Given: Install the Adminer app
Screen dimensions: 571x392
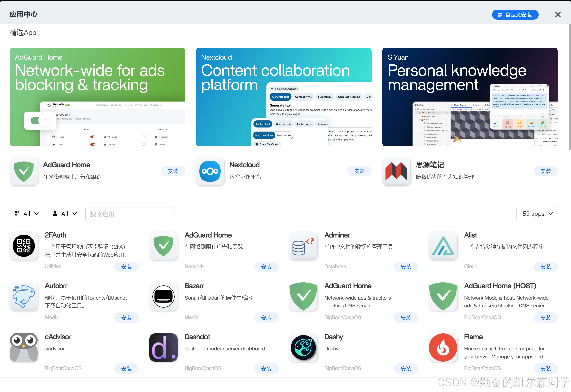Looking at the screenshot, I should [x=406, y=267].
